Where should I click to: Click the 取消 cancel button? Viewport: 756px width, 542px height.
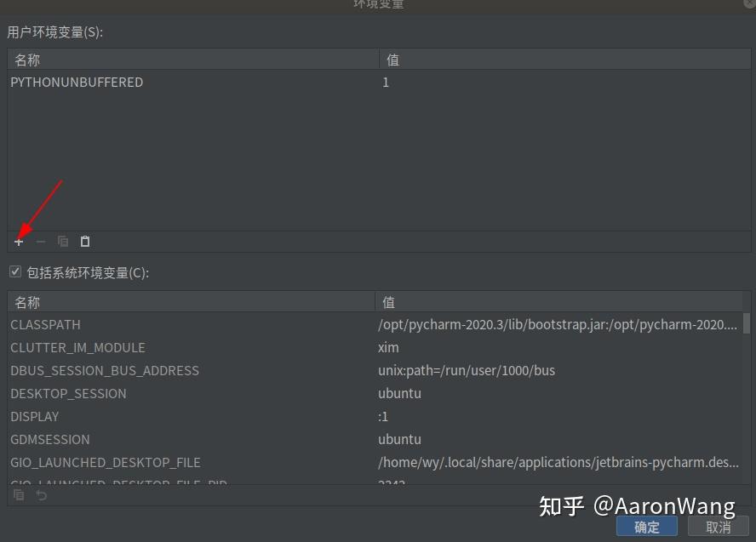[x=719, y=526]
